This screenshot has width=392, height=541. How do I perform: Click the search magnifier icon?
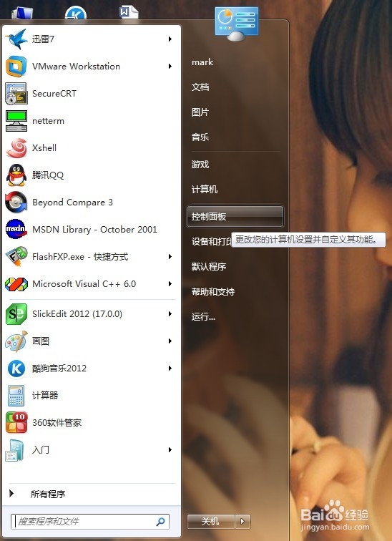click(x=160, y=522)
